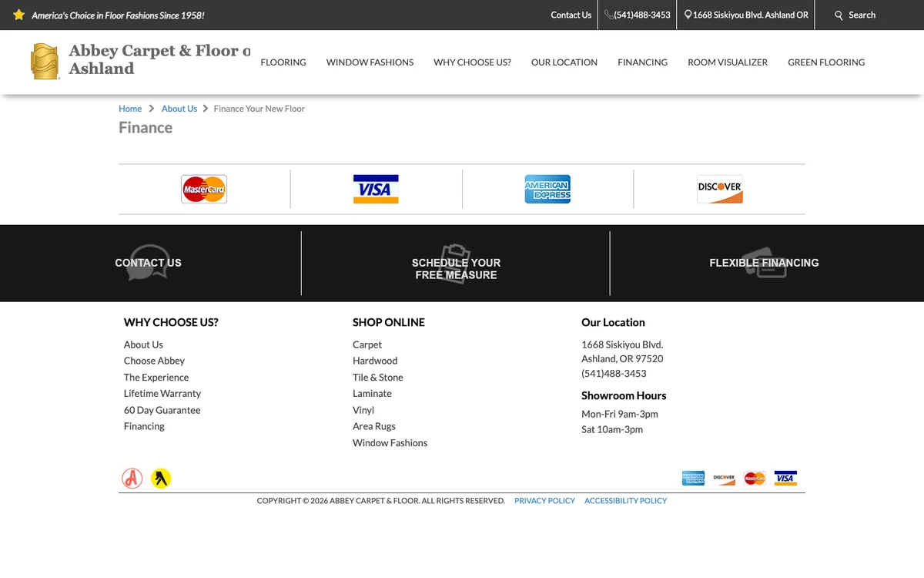Screen dimensions: 924x578
Task: Shop Laminate in the footer
Action: coord(372,394)
